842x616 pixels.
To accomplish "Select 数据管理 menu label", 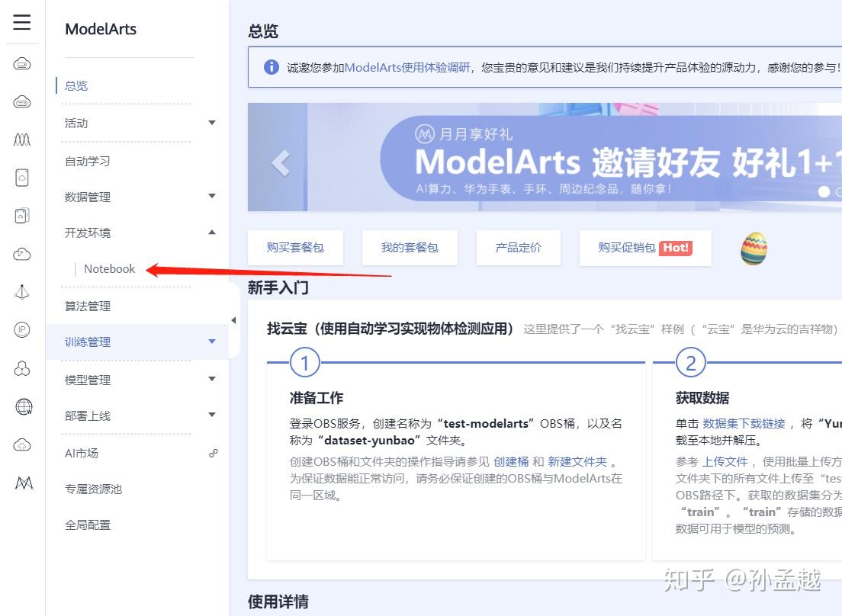I will 88,197.
